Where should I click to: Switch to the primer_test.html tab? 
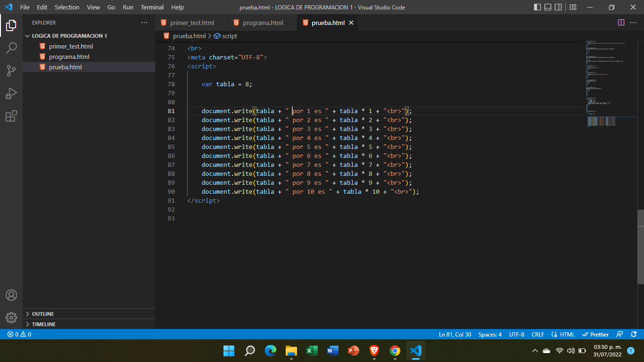click(191, 23)
